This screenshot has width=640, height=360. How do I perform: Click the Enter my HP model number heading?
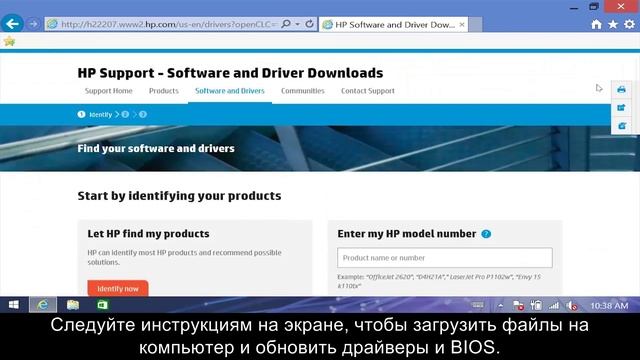(407, 234)
